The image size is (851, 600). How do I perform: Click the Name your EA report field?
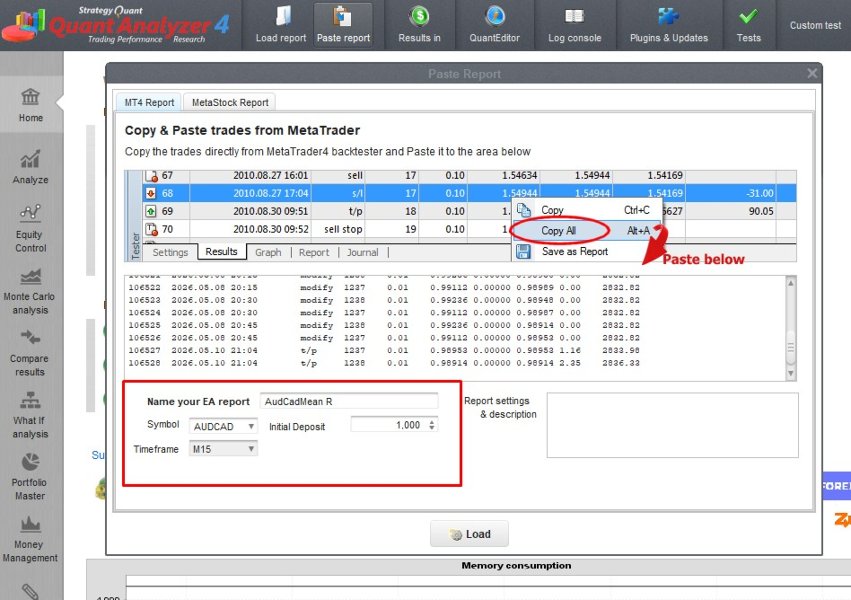click(349, 401)
